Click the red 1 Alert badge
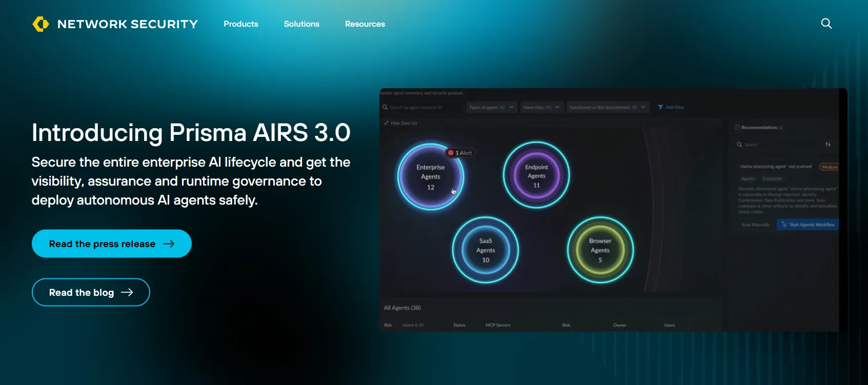Image resolution: width=868 pixels, height=385 pixels. [460, 153]
